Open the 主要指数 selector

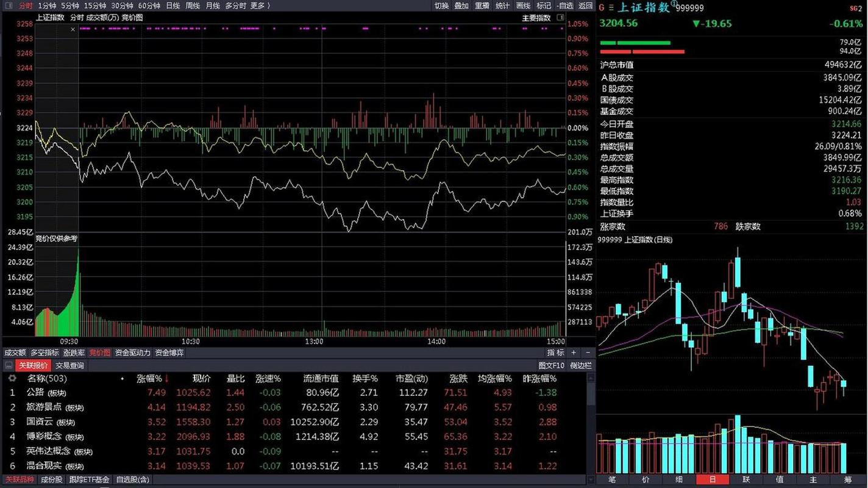[x=536, y=18]
